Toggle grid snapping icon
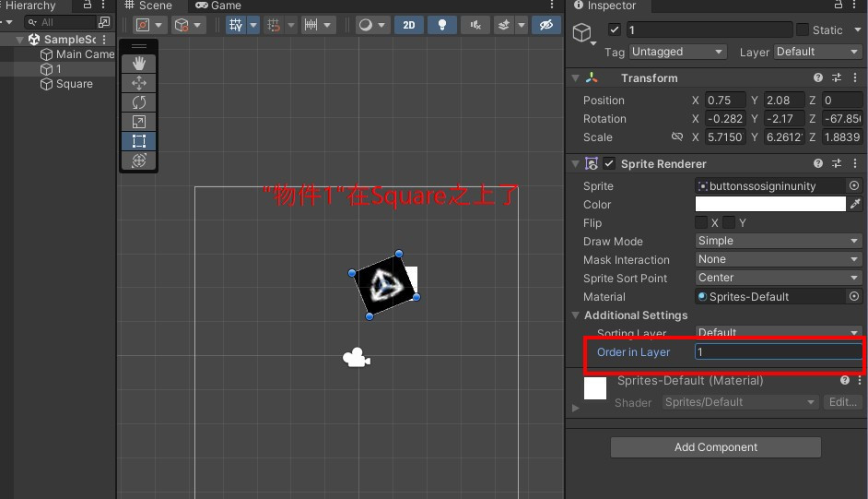The height and width of the screenshot is (499, 868). click(x=274, y=25)
